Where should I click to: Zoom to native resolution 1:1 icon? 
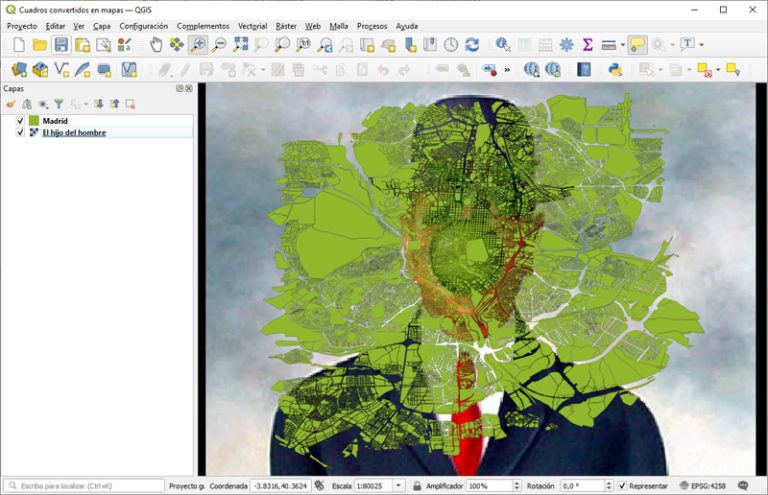click(x=304, y=45)
